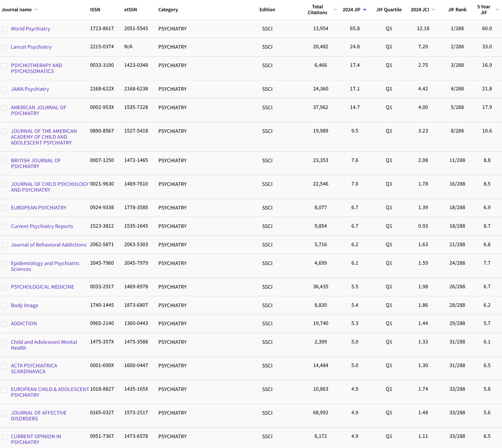Open Child and Adolescent Mental Health link
This screenshot has height=448, width=502.
click(x=44, y=345)
